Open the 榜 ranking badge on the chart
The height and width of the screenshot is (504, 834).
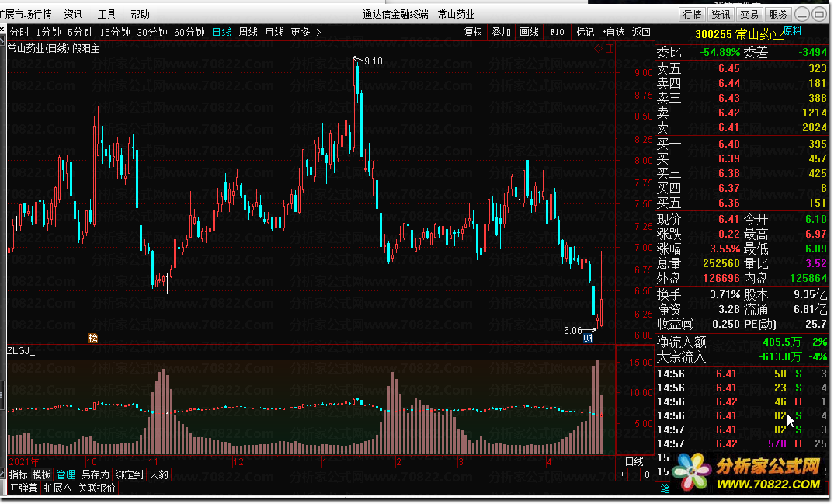click(92, 338)
